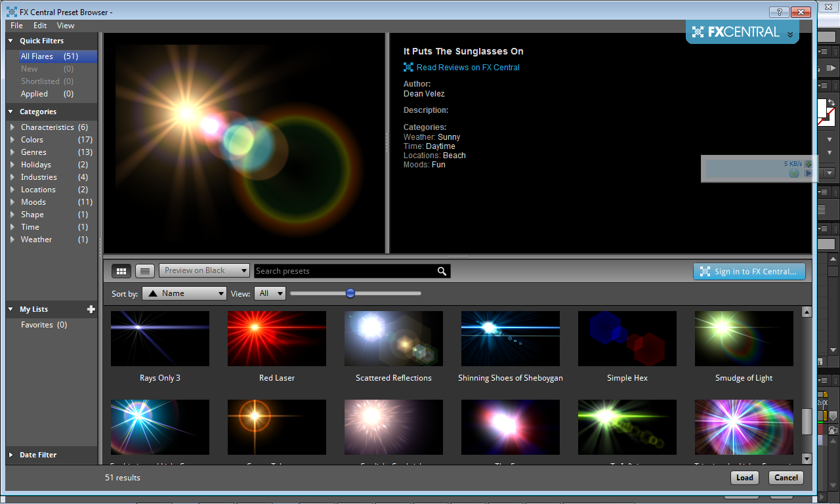Open the Sort by Name dropdown
840x504 pixels.
coord(184,293)
